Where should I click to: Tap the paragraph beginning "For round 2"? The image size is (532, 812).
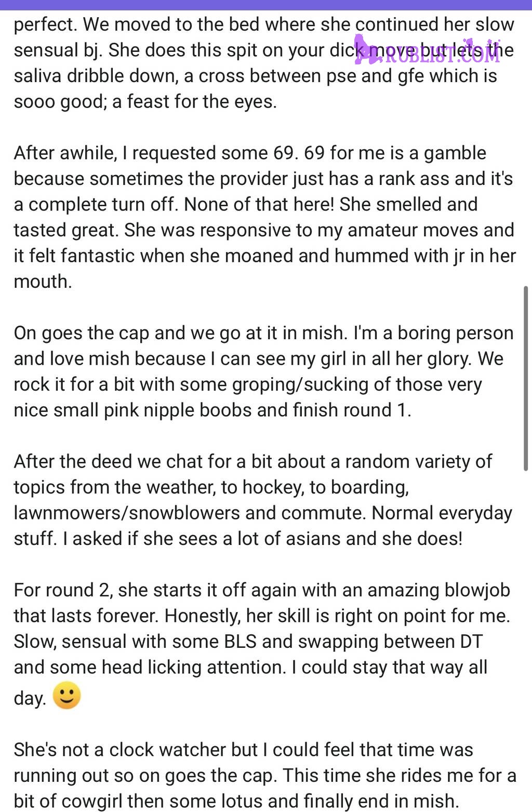262,644
